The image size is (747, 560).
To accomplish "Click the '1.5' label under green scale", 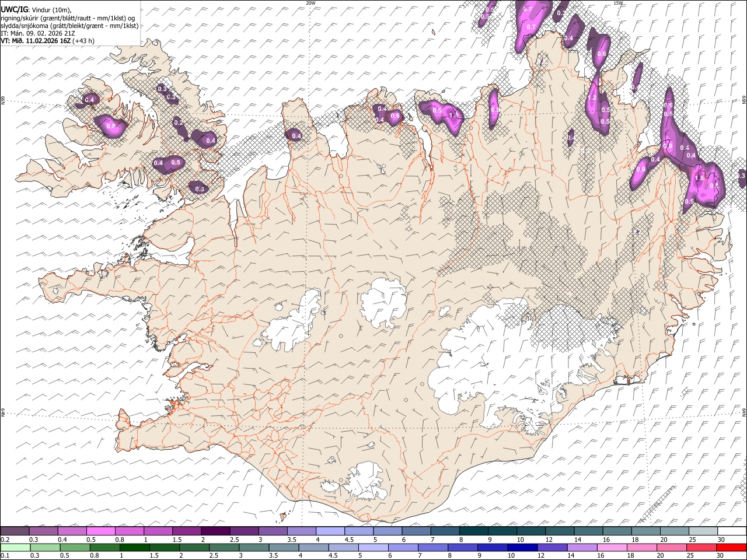I will (x=154, y=555).
